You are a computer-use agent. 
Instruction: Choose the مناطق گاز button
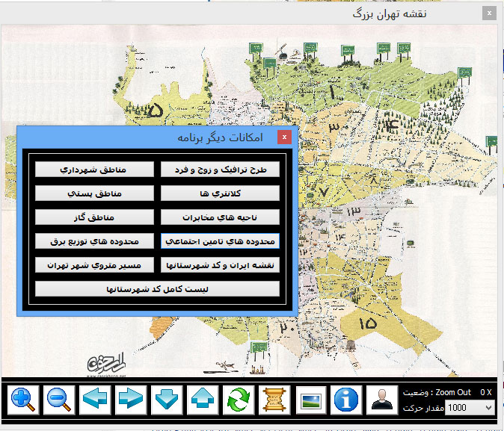pos(94,217)
